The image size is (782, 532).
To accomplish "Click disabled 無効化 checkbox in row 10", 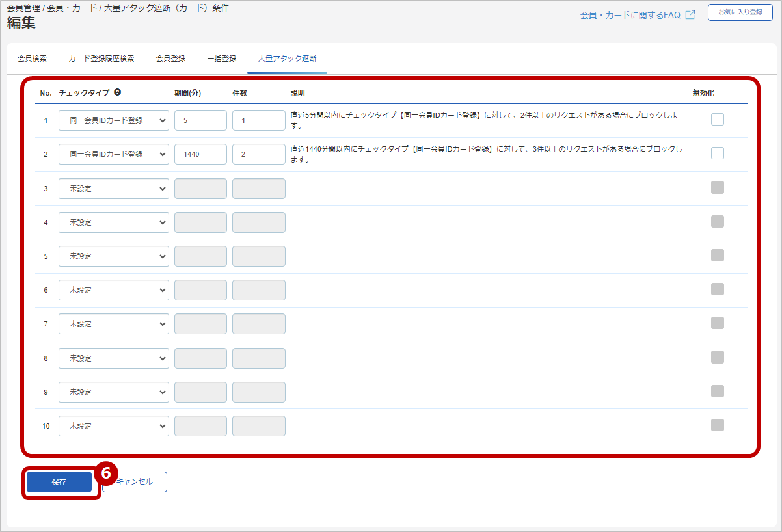I will point(718,425).
